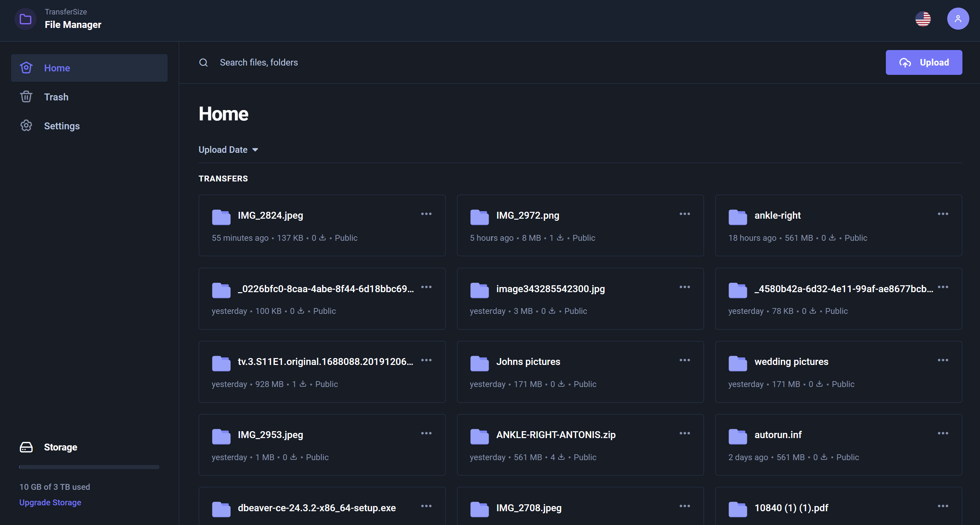Open options menu for image343285542300.jpg
Viewport: 980px width, 525px height.
pos(684,287)
